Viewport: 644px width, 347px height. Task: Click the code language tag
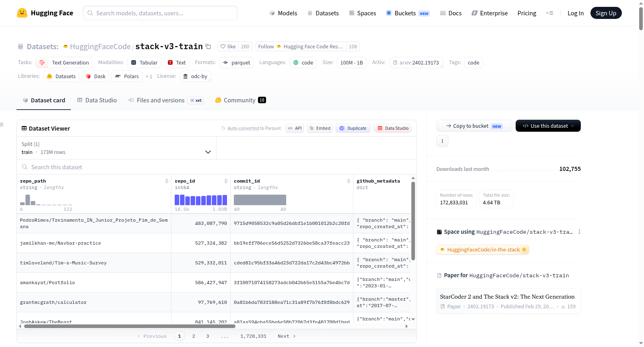point(303,62)
